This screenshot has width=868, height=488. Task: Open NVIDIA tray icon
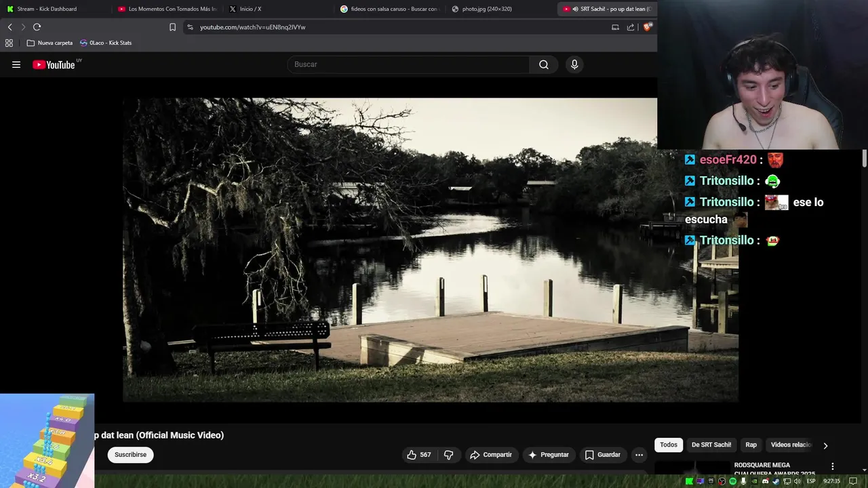tap(754, 481)
